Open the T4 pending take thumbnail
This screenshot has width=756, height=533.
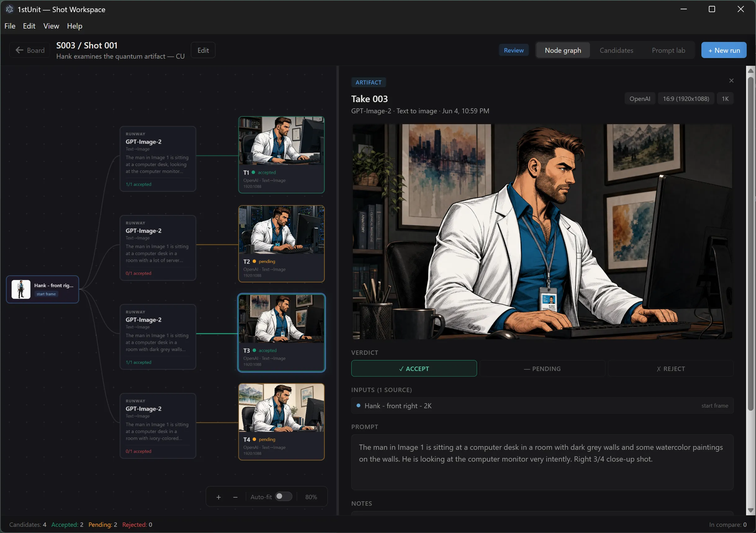coord(281,408)
